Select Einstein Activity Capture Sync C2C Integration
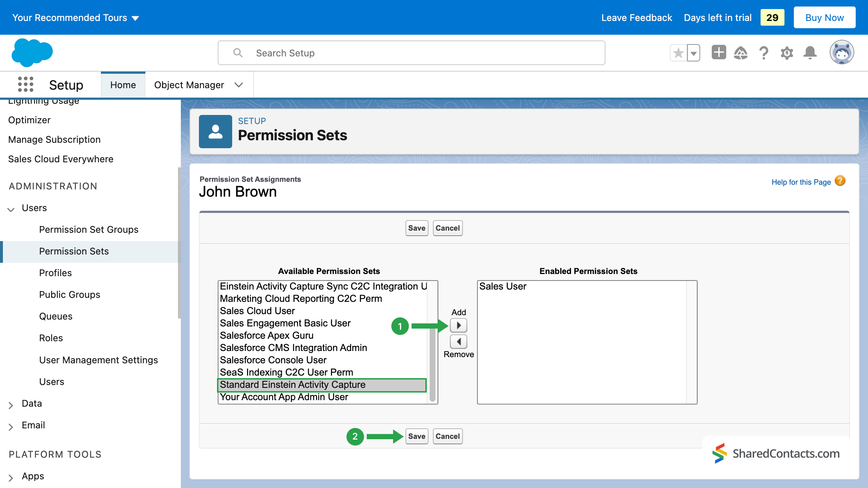Viewport: 868px width, 488px height. point(323,286)
